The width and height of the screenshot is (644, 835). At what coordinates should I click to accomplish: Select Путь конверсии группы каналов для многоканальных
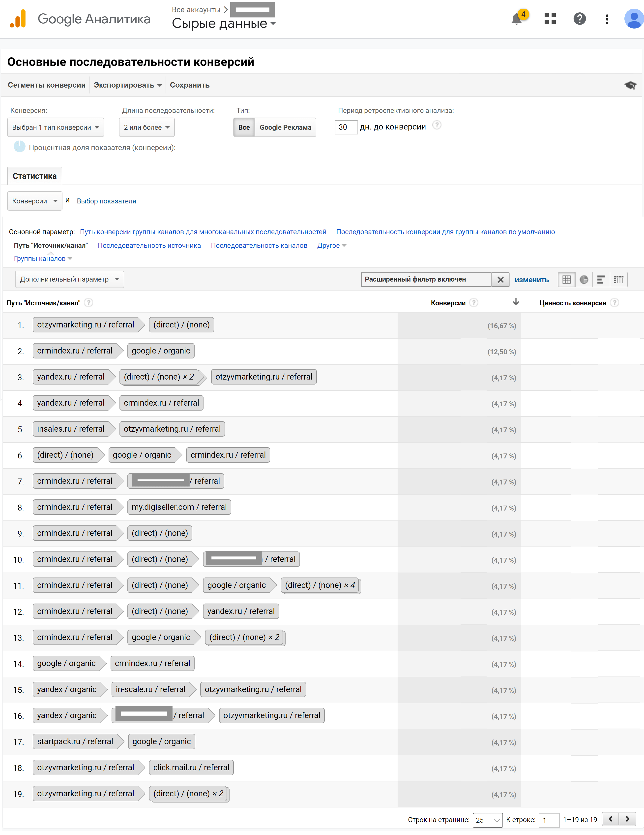pyautogui.click(x=203, y=232)
